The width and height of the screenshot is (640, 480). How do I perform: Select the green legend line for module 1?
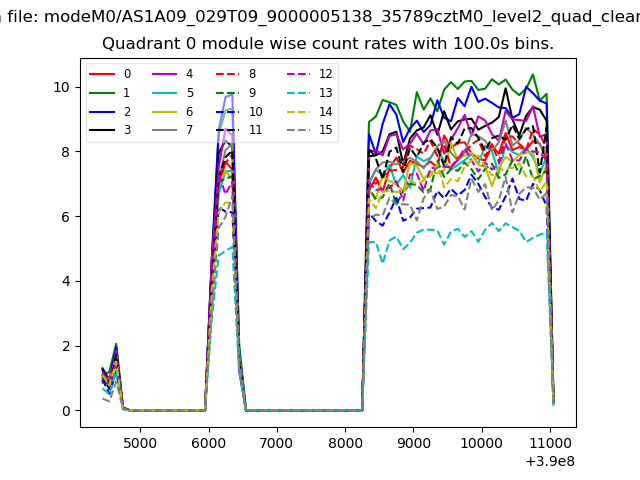pyautogui.click(x=103, y=93)
